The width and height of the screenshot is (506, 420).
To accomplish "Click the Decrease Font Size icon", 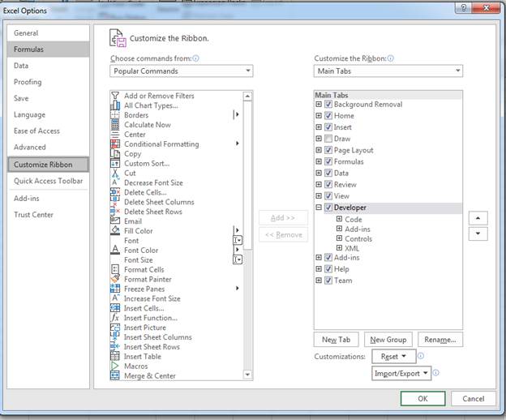I will click(x=115, y=182).
